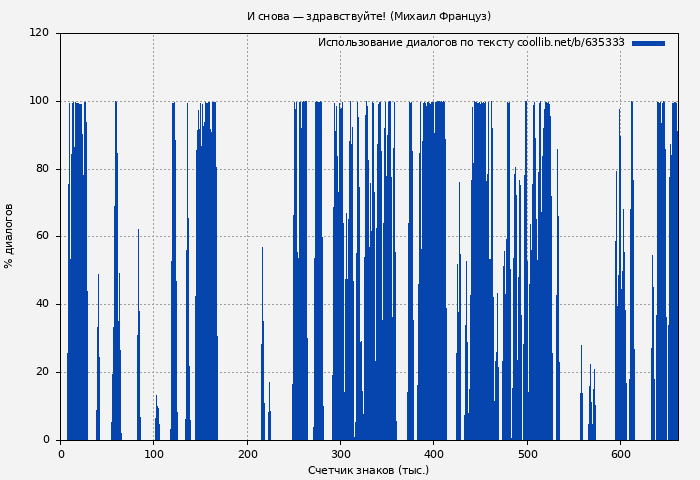The image size is (700, 480).
Task: Click the y-axis tick label 60
Action: [42, 237]
